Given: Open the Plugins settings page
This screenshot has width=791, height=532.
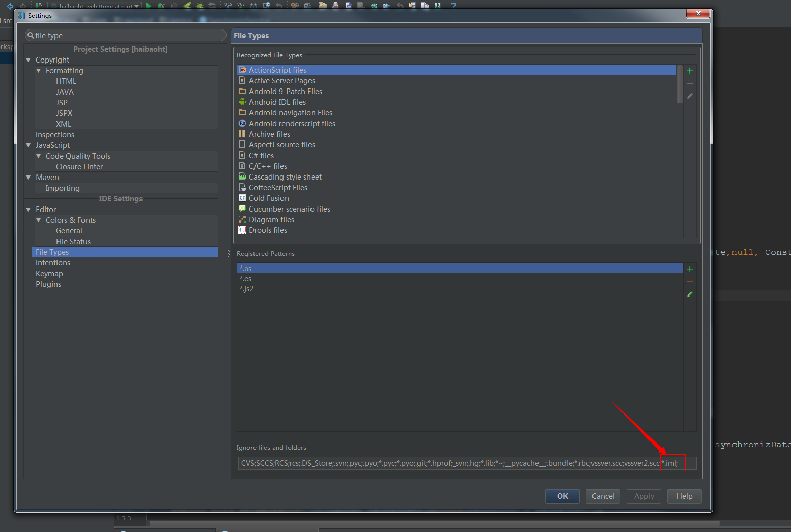Looking at the screenshot, I should [48, 284].
